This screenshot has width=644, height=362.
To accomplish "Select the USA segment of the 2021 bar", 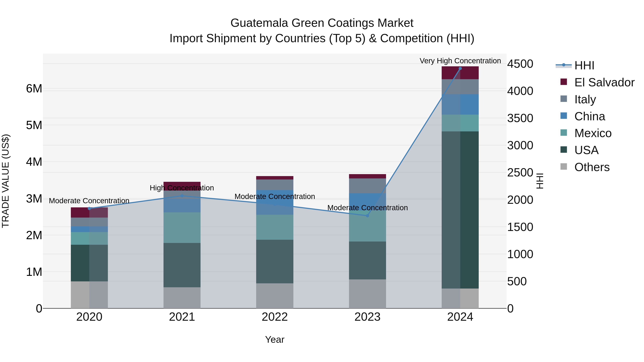I will pos(182,265).
